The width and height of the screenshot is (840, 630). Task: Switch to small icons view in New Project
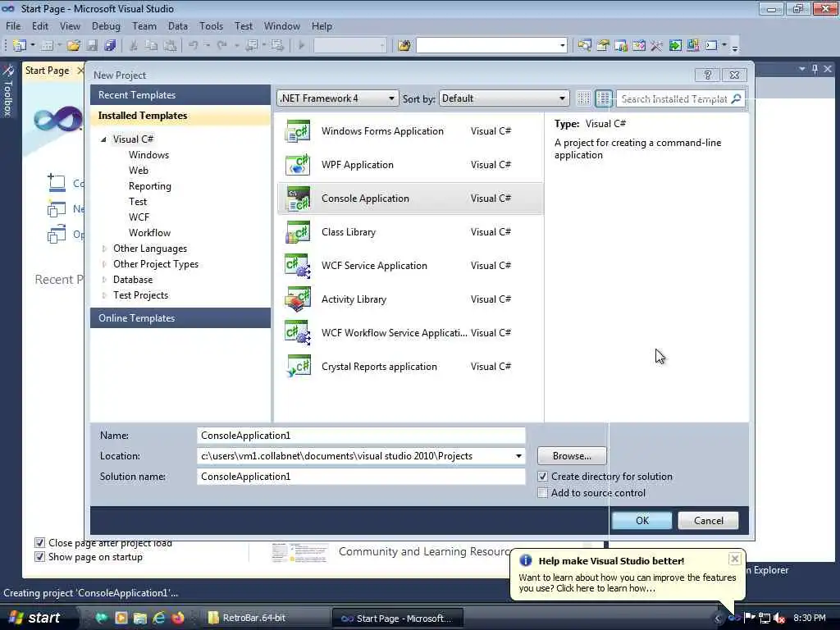pos(583,98)
